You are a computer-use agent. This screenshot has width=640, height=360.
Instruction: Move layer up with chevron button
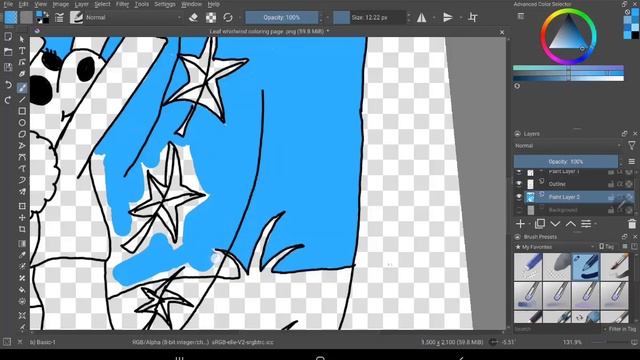(571, 224)
